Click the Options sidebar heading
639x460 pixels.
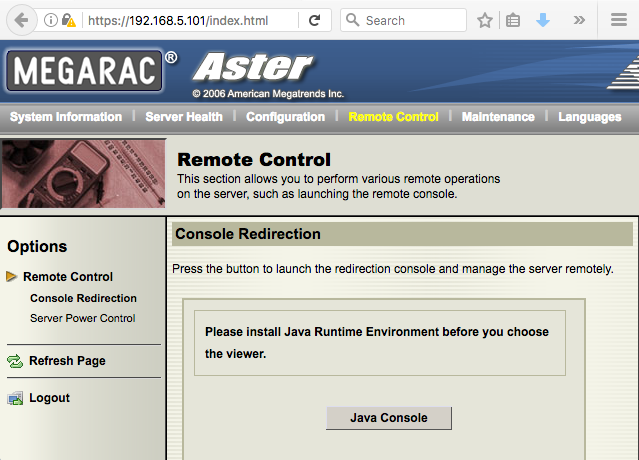point(37,247)
